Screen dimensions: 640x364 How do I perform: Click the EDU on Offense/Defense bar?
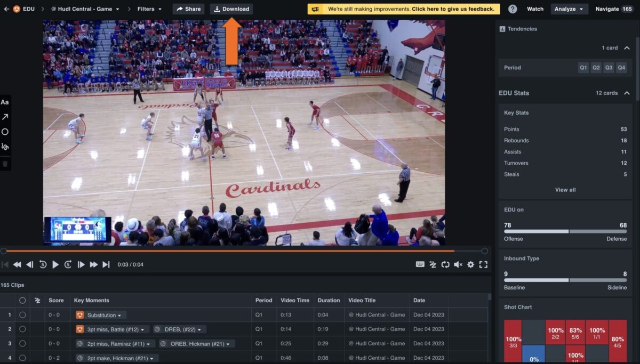tap(565, 231)
